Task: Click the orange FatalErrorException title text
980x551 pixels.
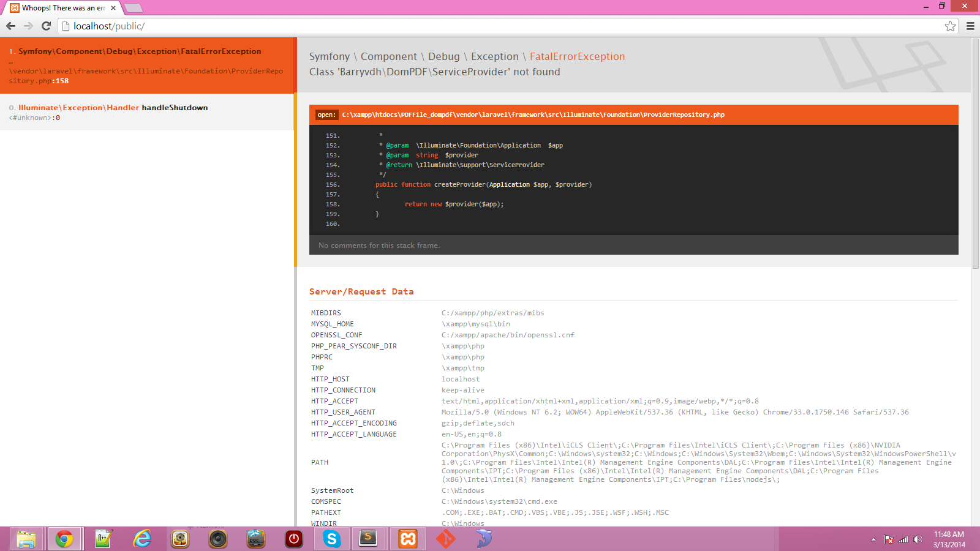Action: coord(578,56)
